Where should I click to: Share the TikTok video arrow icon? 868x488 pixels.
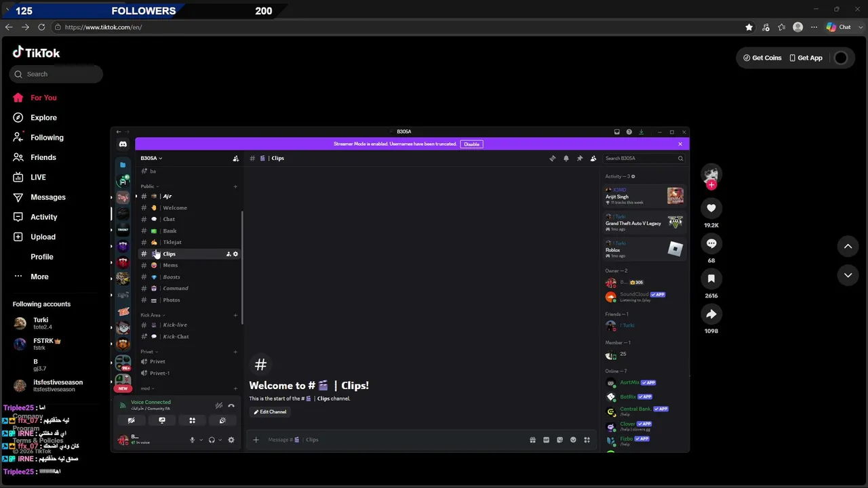tap(711, 314)
